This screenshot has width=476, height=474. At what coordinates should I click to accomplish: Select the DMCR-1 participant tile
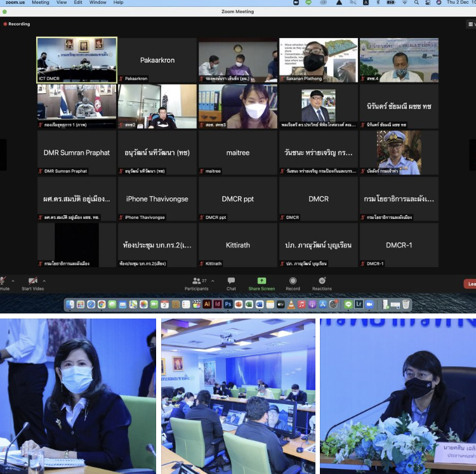click(399, 245)
